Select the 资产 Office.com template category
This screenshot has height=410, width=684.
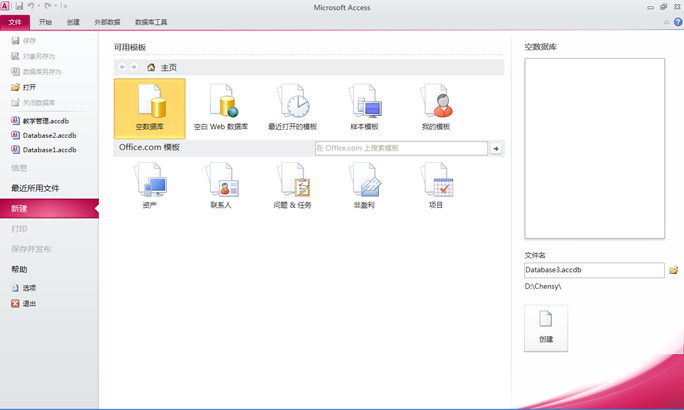tap(150, 185)
